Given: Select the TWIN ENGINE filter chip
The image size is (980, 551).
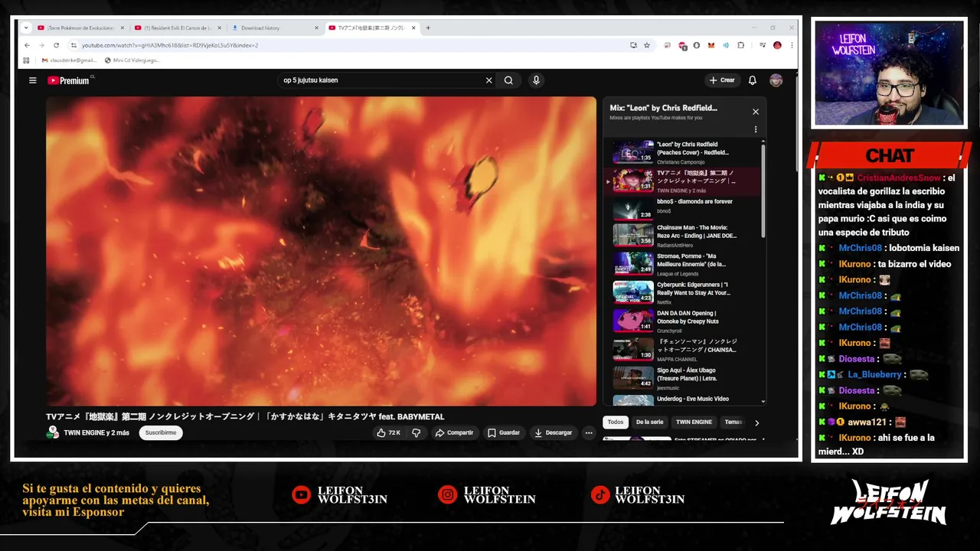Looking at the screenshot, I should tap(694, 422).
